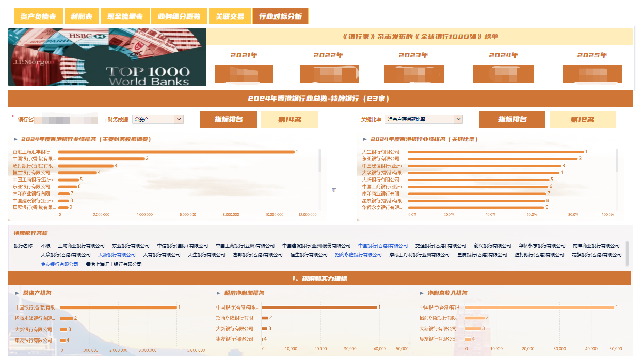
Task: Click the 指标排名 button next to 财务数据 dropdown
Action: coord(229,119)
